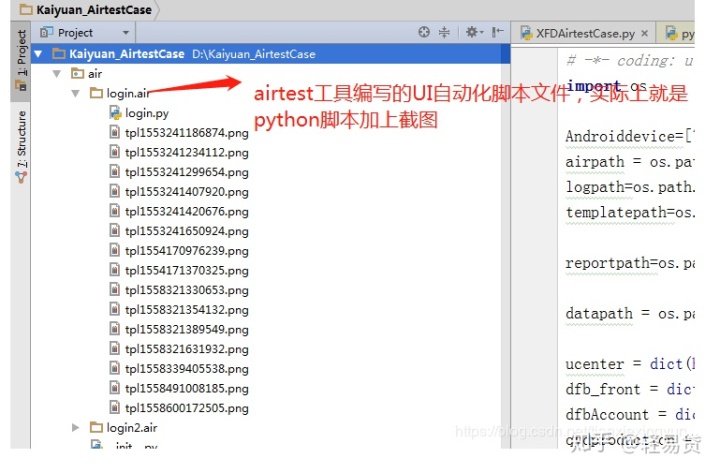720x473 pixels.
Task: Click the image icon of tpl1554171370325.png
Action: [115, 270]
